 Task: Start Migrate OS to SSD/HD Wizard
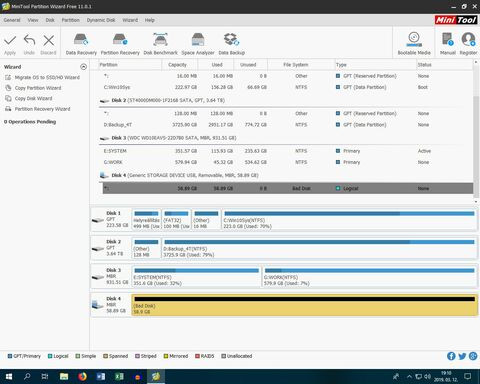[x=42, y=77]
